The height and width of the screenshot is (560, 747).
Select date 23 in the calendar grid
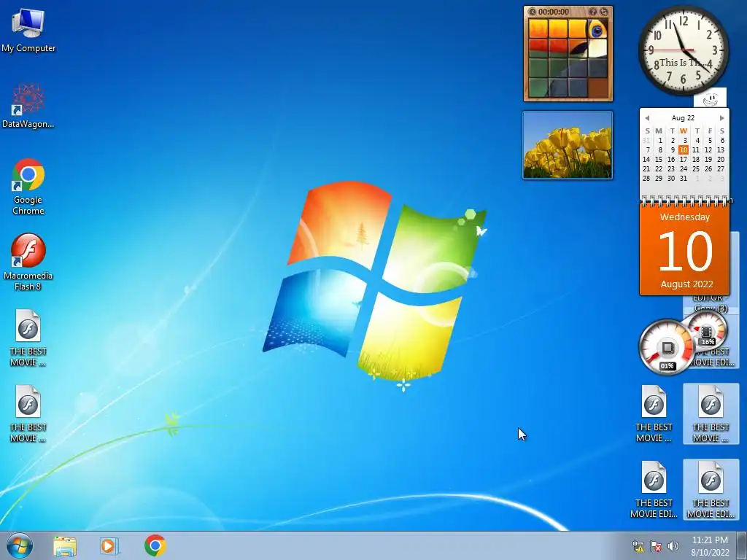671,168
